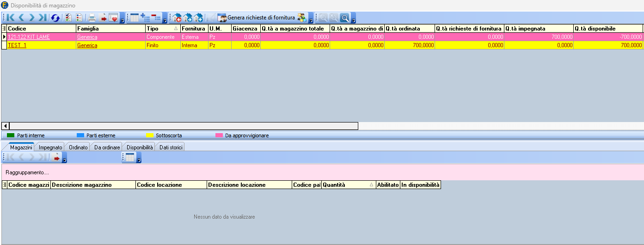Screen dimensions: 644x245
Task: Click the horizontal scrollbar left arrow
Action: point(6,126)
